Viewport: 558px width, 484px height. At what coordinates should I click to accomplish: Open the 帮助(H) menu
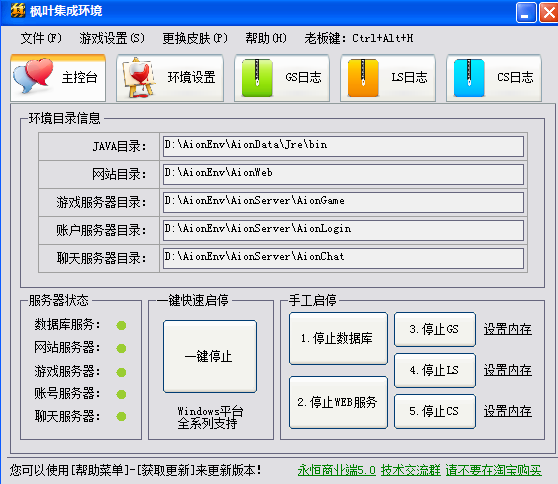[266, 38]
